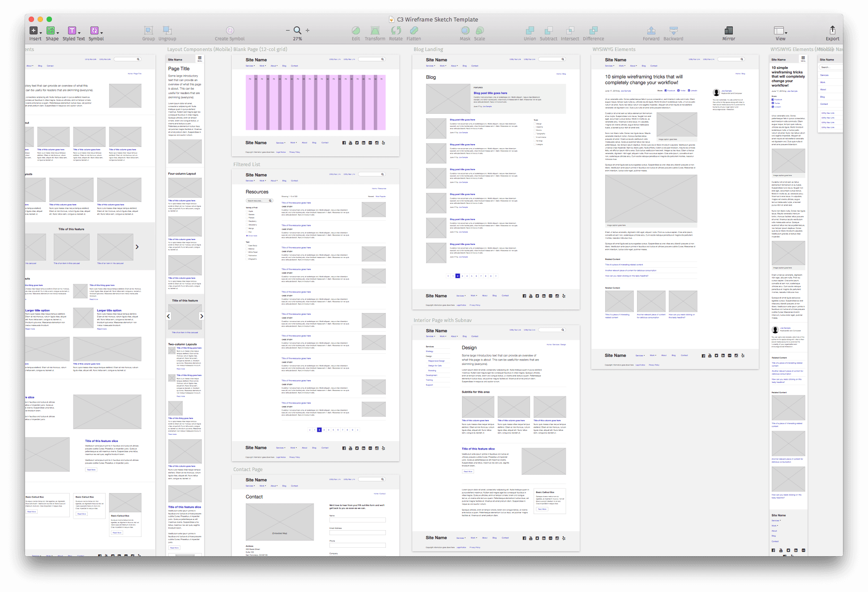Open the Insert panel dropdown
The image size is (868, 592).
(41, 32)
